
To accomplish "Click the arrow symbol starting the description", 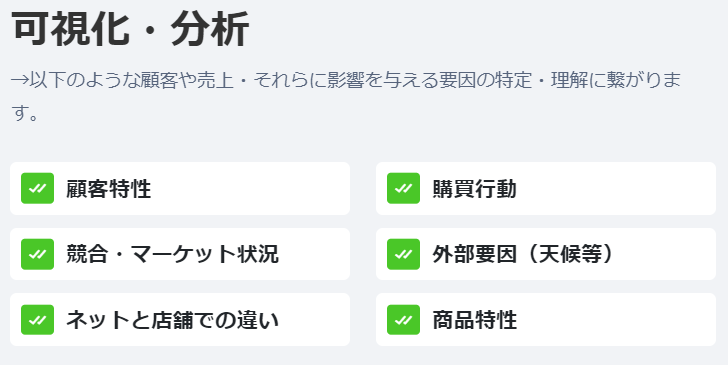I will 20,81.
